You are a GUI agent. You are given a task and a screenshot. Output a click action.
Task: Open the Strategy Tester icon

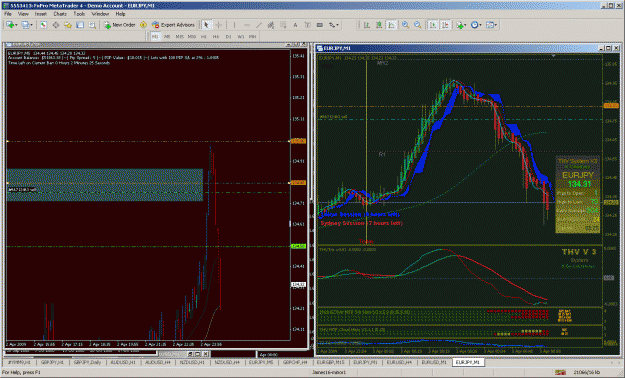point(92,25)
